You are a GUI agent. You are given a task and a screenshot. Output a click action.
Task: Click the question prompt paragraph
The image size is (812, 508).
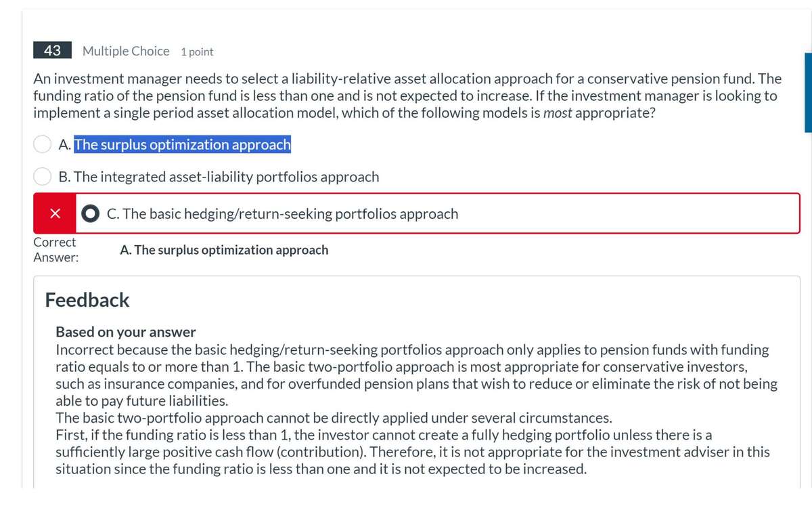pyautogui.click(x=406, y=96)
